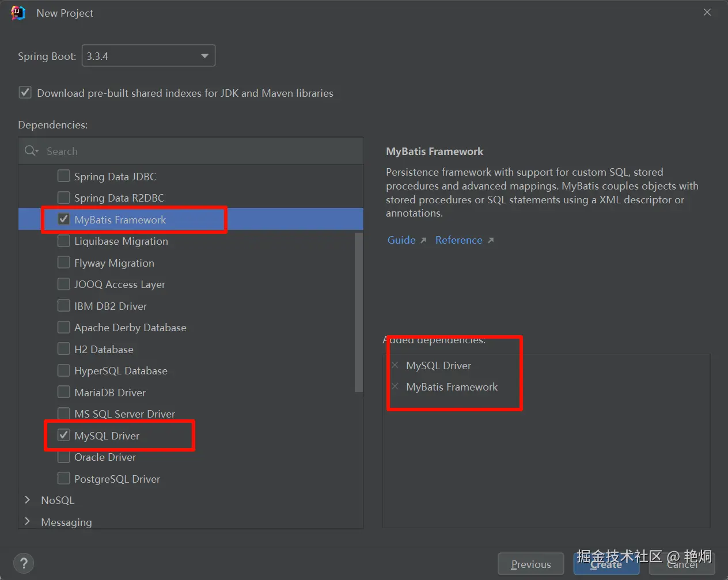Toggle download pre-built shared indexes checkbox
The height and width of the screenshot is (580, 728).
pos(25,92)
